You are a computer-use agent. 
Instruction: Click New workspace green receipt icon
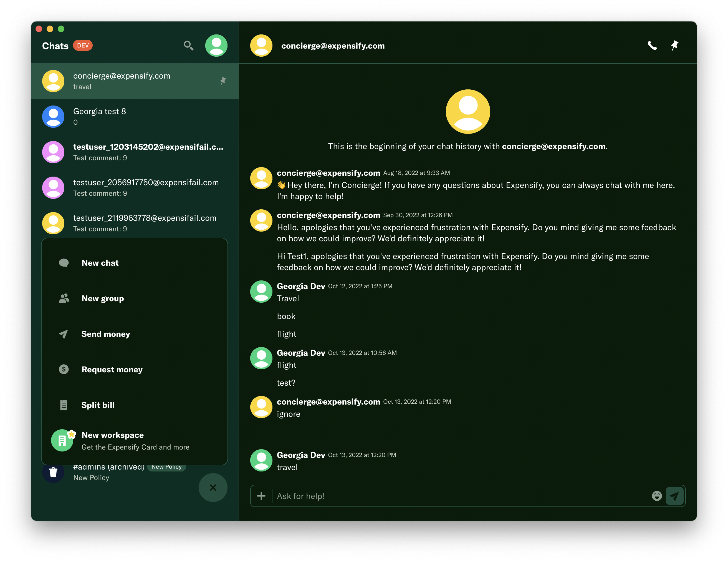62,440
